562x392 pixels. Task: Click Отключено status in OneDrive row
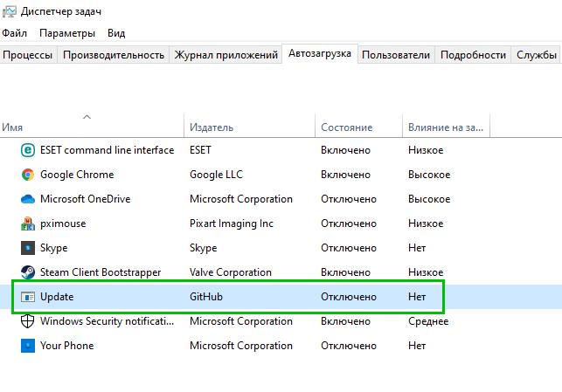[349, 199]
